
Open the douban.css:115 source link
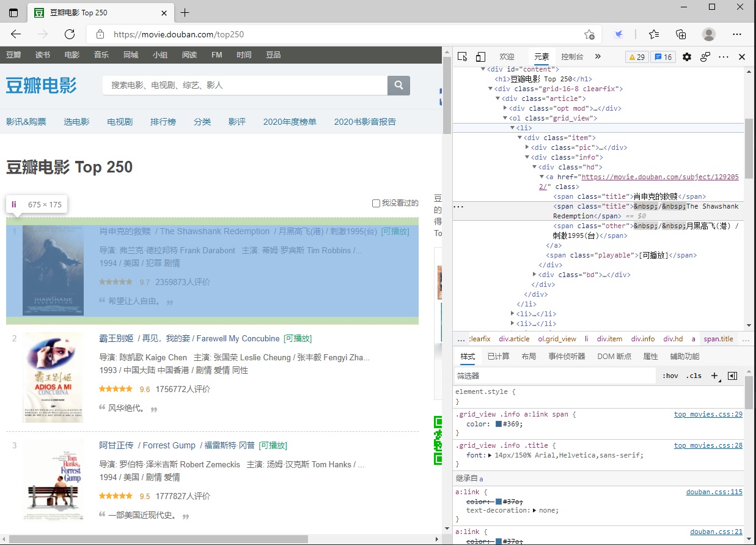point(714,492)
